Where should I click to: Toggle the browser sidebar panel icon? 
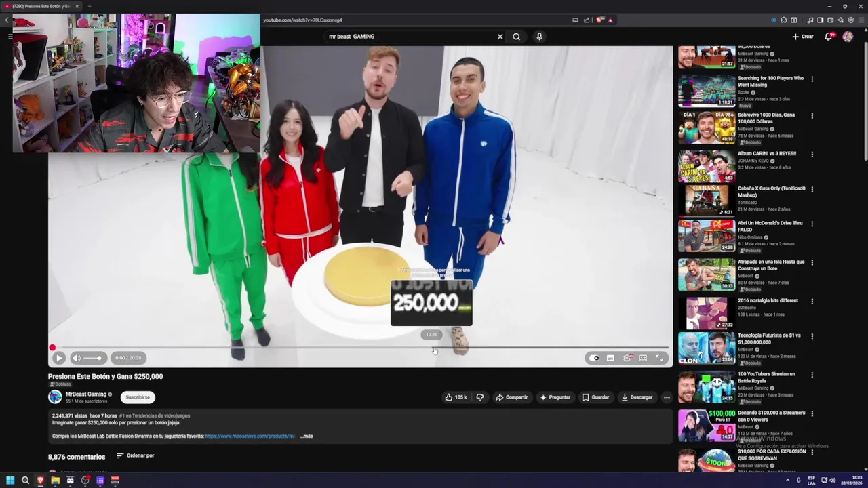click(x=820, y=20)
